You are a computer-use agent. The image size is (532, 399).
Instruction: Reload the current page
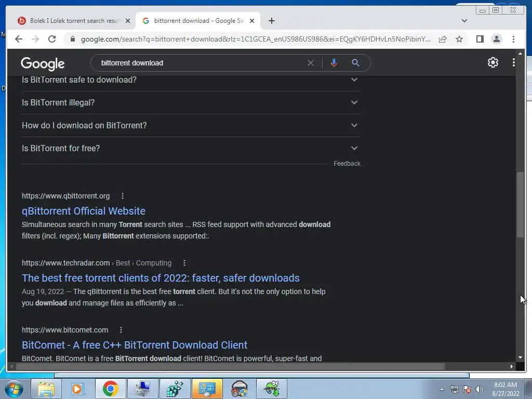(x=52, y=39)
